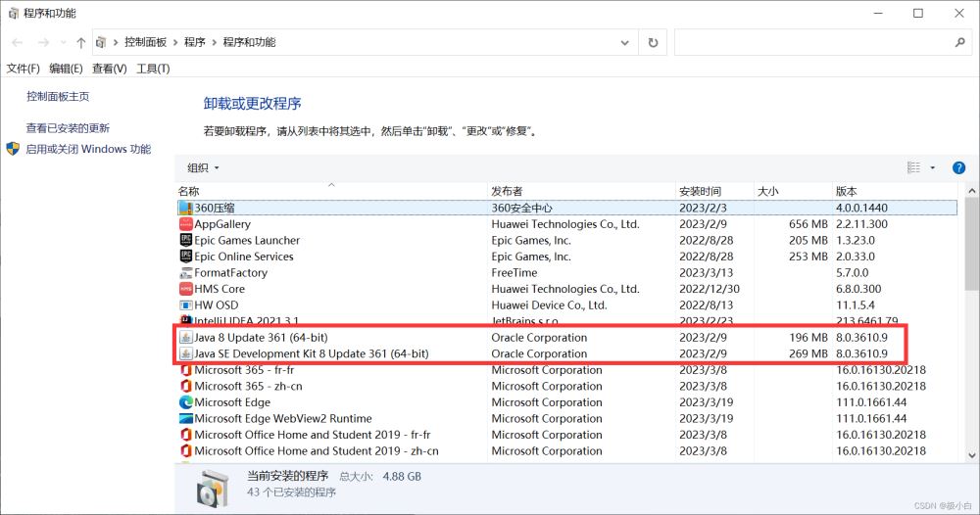Open 启用或关闭 Windows 功能 link

pos(88,149)
